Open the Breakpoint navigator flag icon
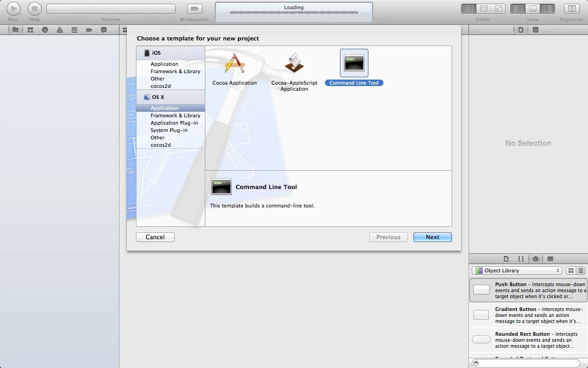 pos(89,29)
